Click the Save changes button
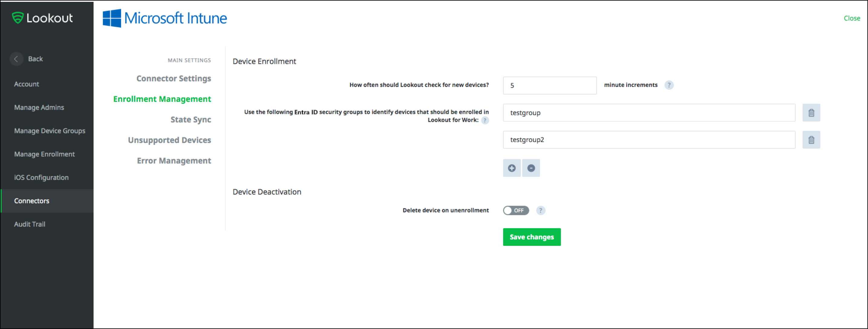 (x=531, y=236)
